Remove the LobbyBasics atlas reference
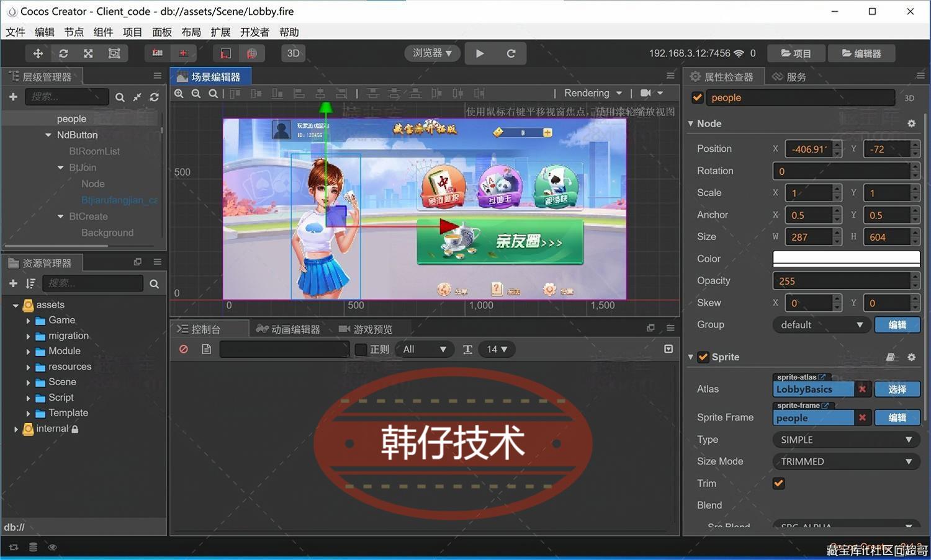The image size is (931, 560). (862, 389)
